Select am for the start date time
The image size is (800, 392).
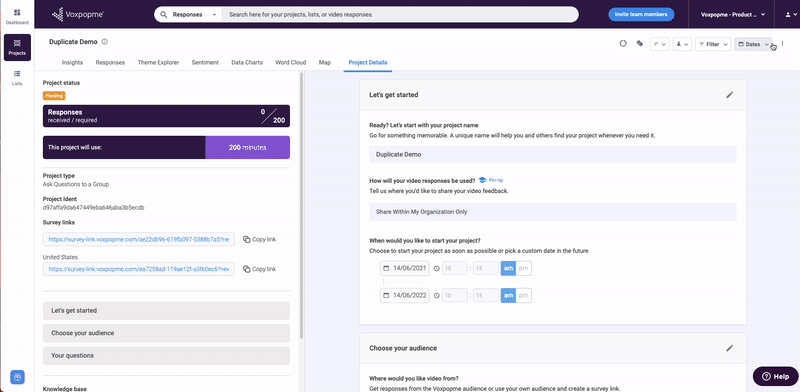tap(508, 268)
